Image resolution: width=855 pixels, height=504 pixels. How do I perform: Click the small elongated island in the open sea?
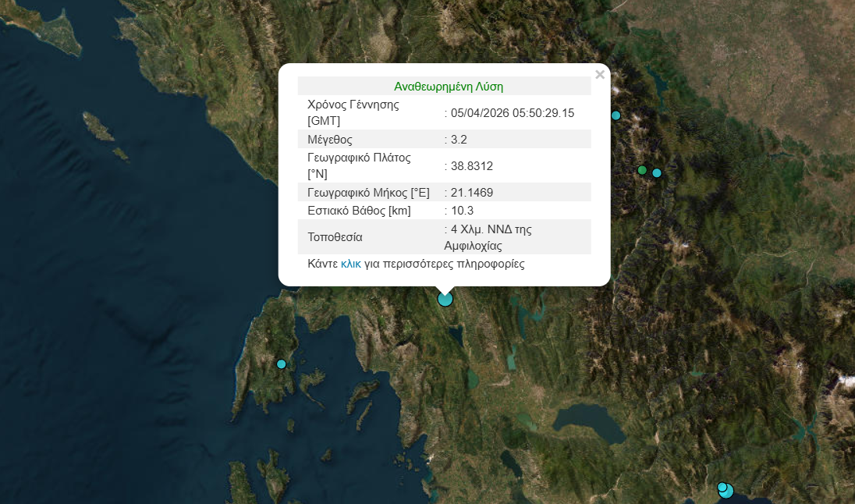click(97, 126)
